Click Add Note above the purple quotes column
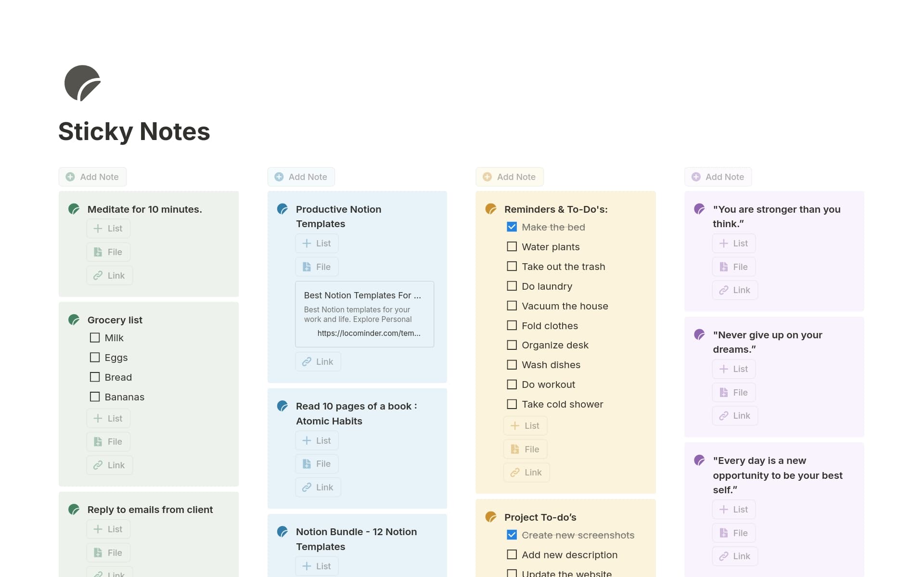This screenshot has height=577, width=924. pos(718,177)
